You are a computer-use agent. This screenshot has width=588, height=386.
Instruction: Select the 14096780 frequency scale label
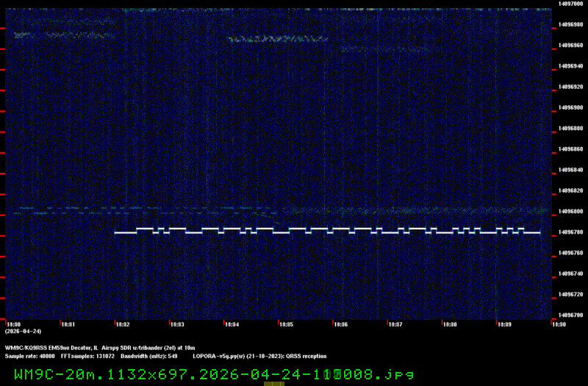click(x=571, y=232)
